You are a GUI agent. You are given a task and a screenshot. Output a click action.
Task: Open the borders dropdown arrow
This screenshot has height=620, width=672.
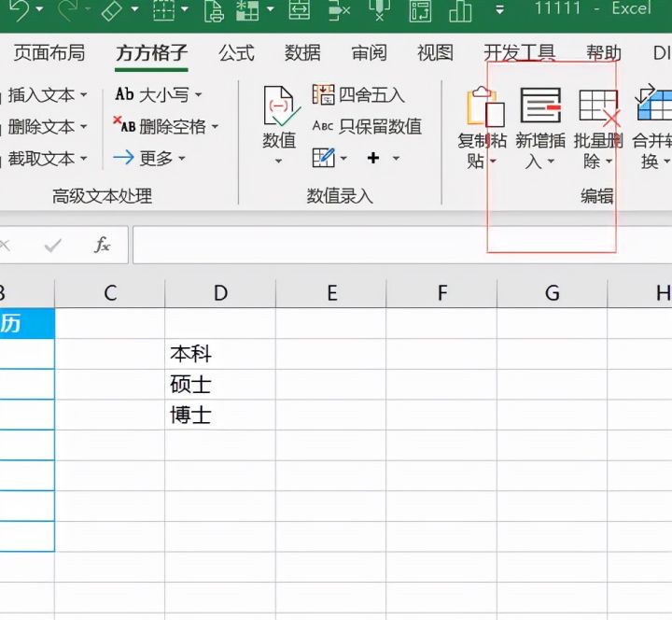pyautogui.click(x=185, y=9)
